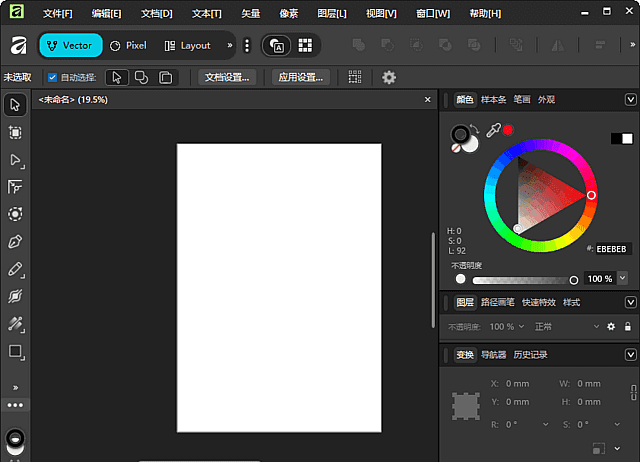The width and height of the screenshot is (640, 462).
Task: Select the Pencil tool
Action: (x=15, y=269)
